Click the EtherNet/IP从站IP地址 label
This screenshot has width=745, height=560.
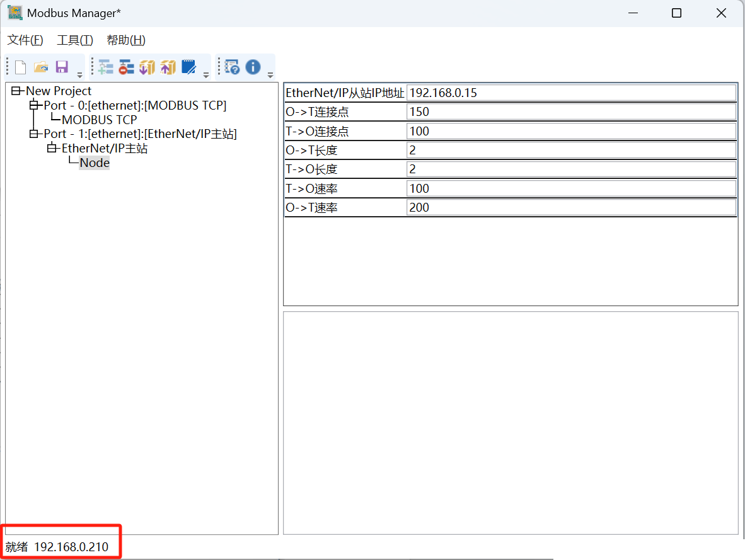coord(345,93)
